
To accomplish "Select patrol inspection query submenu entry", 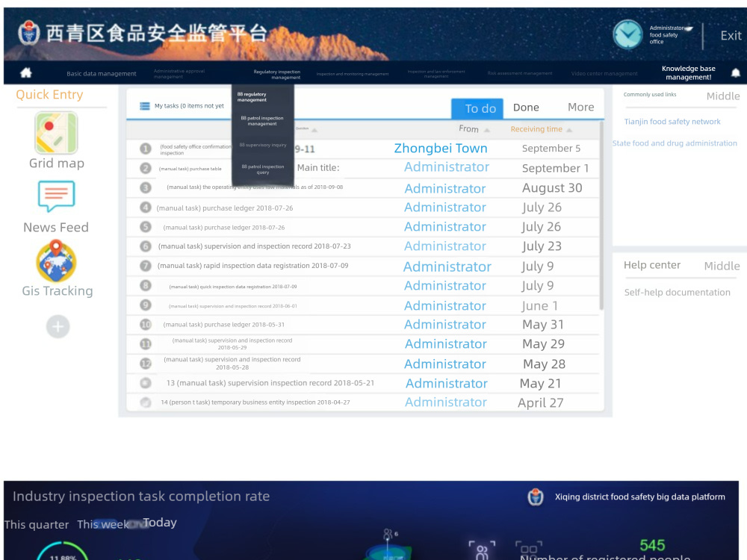I will (x=262, y=169).
